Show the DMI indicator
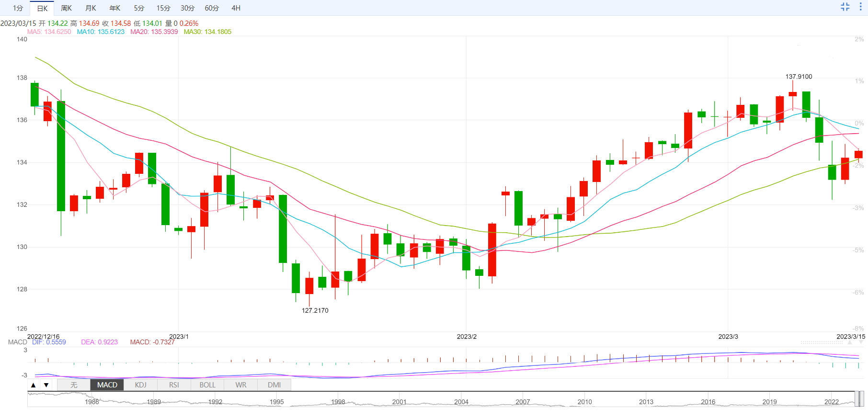The image size is (868, 420). 274,385
